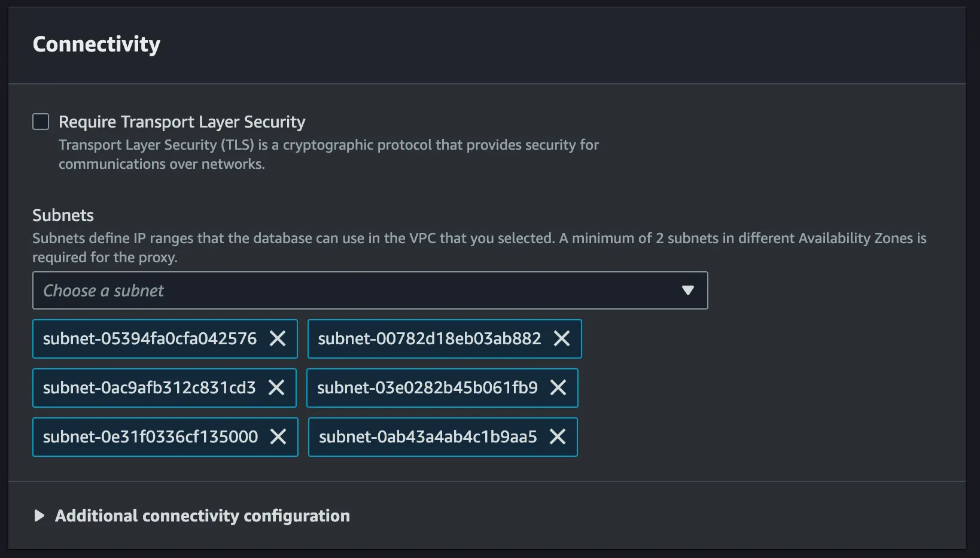Click the subnet-03e0282b45b061fb9 token text
Image resolution: width=980 pixels, height=558 pixels.
(x=427, y=388)
